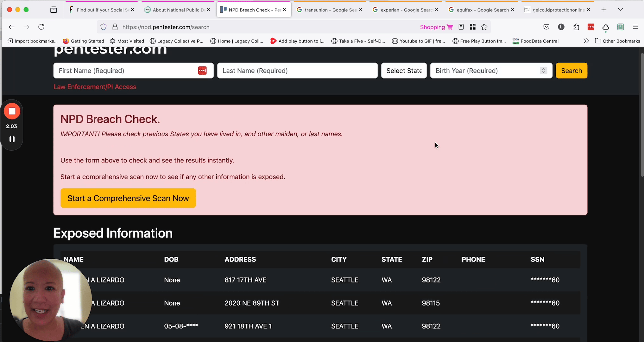
Task: Open Home | Legacy Coll... bookmark
Action: [x=237, y=41]
